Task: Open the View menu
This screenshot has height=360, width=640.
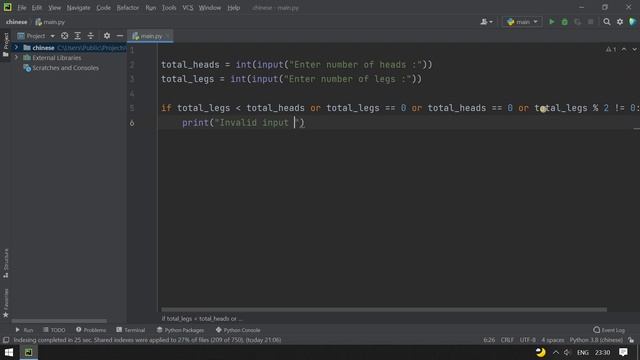Action: (x=54, y=8)
